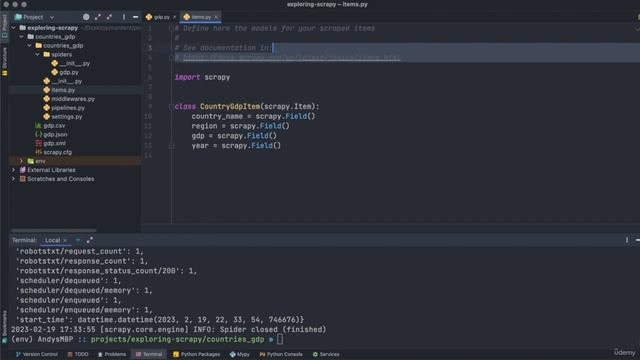
Task: Click the 'start_time' line in terminal output
Action: coord(160,320)
